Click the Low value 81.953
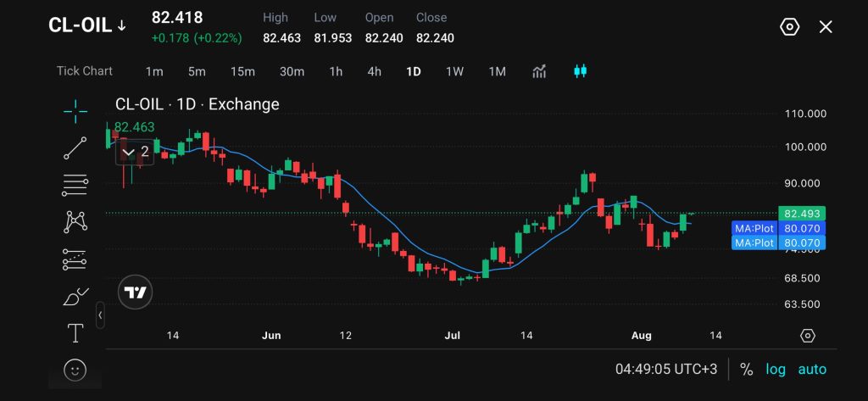Image resolution: width=868 pixels, height=401 pixels. pos(332,38)
